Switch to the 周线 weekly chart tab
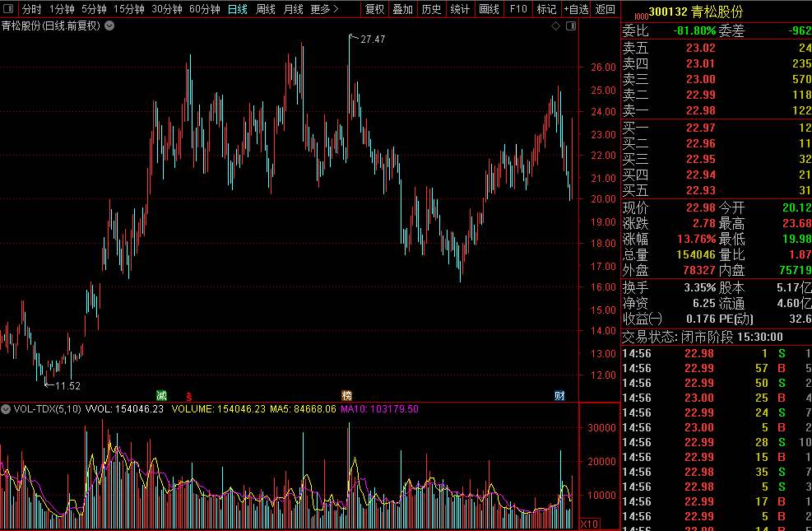The height and width of the screenshot is (531, 812). pos(265,9)
